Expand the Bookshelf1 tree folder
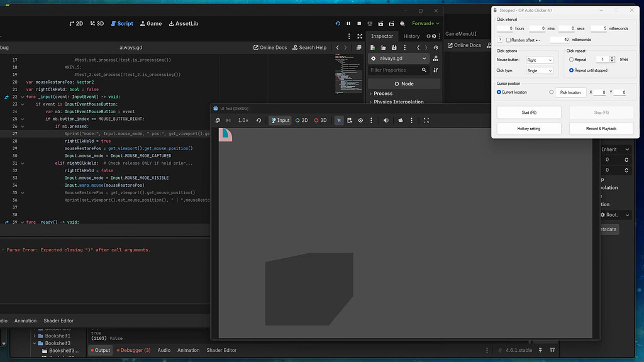This screenshot has height=362, width=644. [35, 336]
